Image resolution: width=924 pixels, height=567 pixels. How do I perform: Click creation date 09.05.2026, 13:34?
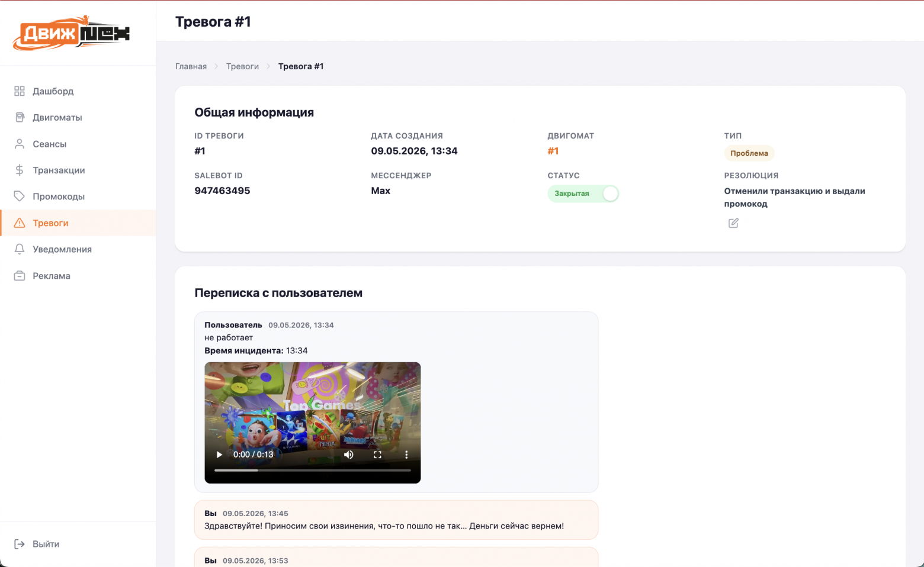pyautogui.click(x=414, y=151)
